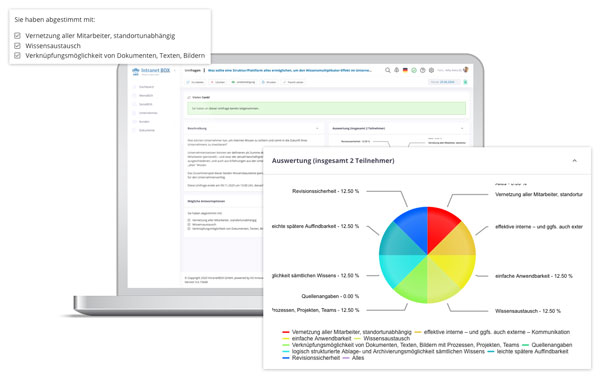The height and width of the screenshot is (378, 600).
Task: Toggle 'Vernetzung aller Mitarbeiter, standortunabhängig' checkbox in popup
Action: pos(17,36)
